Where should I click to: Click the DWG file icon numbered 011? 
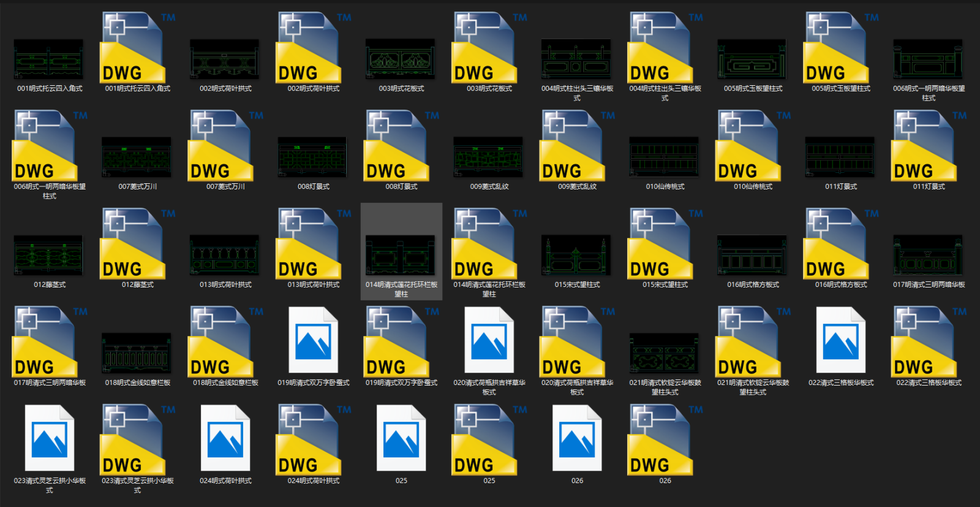tap(924, 145)
